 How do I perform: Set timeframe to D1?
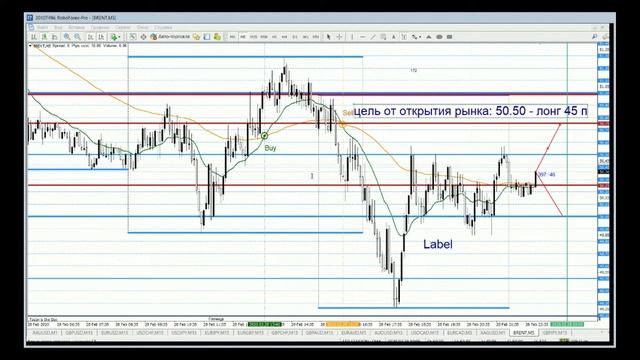click(295, 37)
